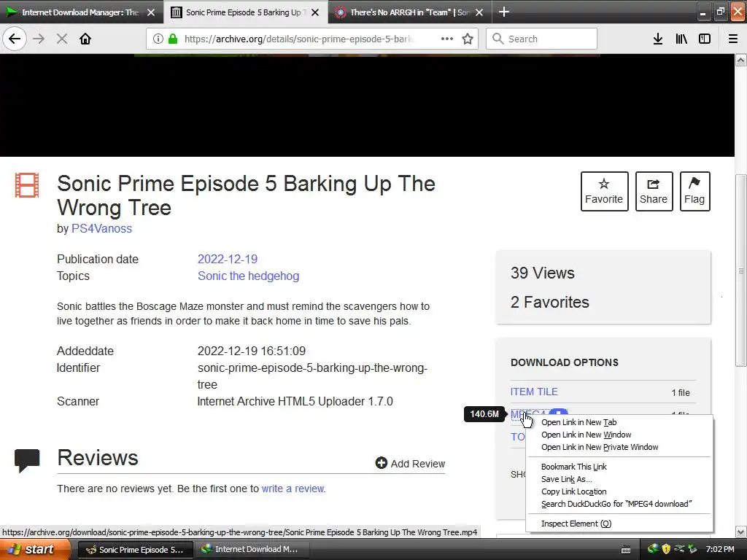Open the Windows start button
The image size is (747, 560).
[35, 549]
